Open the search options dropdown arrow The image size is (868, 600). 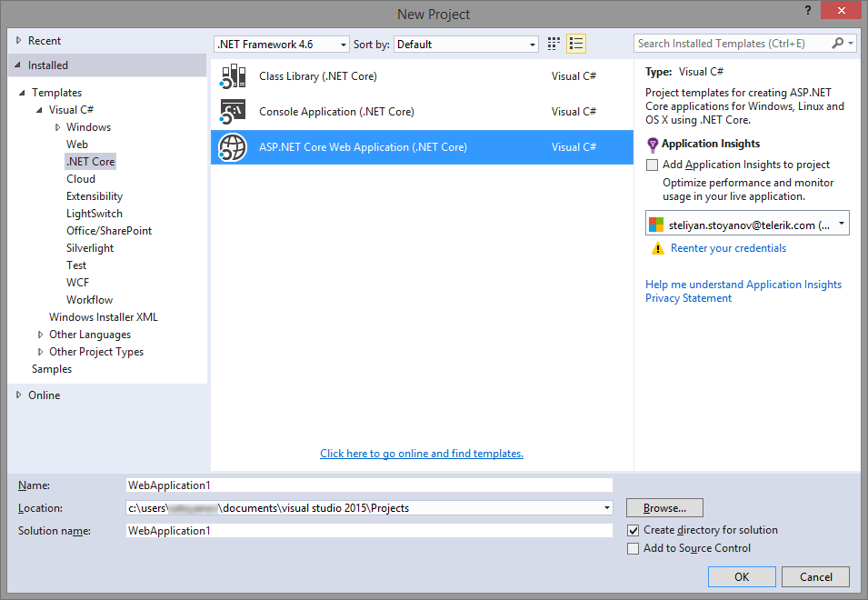click(x=851, y=43)
